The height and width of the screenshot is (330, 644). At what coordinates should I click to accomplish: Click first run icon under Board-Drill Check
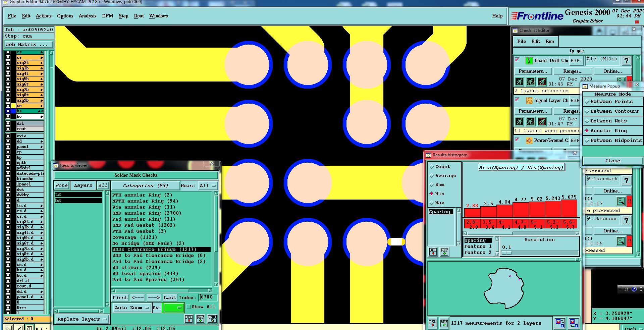[x=519, y=81]
